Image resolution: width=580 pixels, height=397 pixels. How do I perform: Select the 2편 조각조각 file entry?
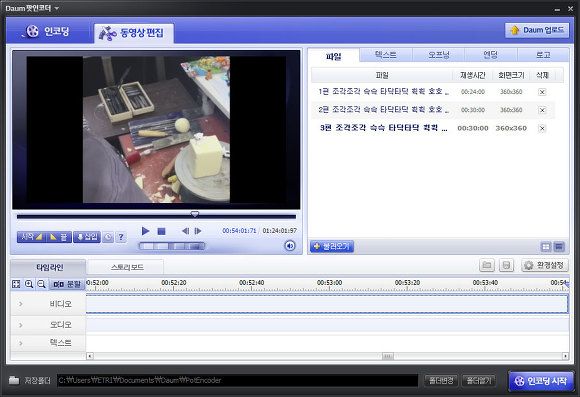coord(433,110)
